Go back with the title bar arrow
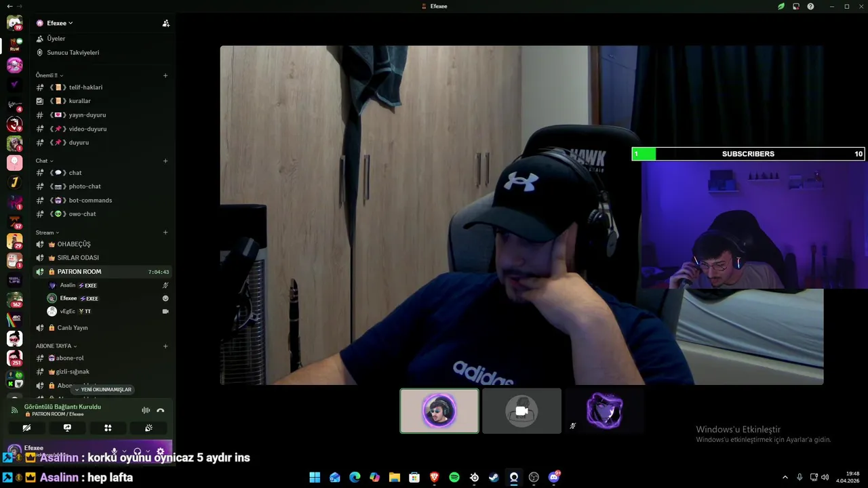868x488 pixels. (9, 6)
